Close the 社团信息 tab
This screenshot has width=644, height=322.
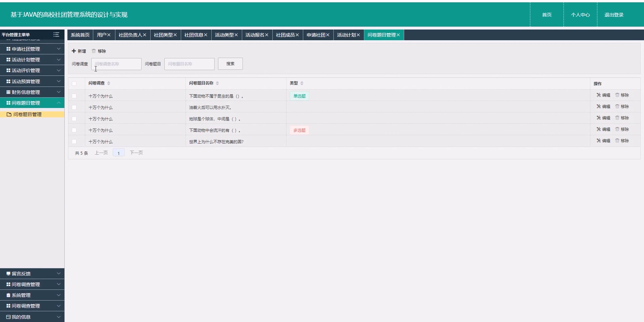pos(206,35)
